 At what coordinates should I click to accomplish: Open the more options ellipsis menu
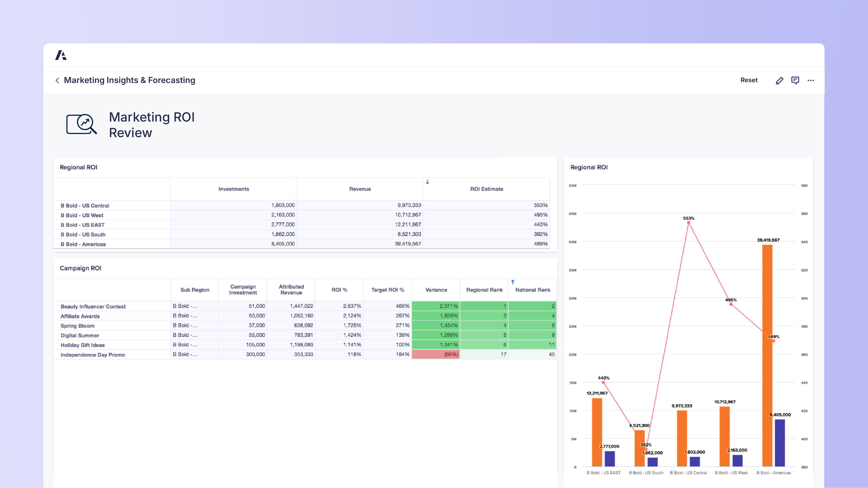point(811,80)
